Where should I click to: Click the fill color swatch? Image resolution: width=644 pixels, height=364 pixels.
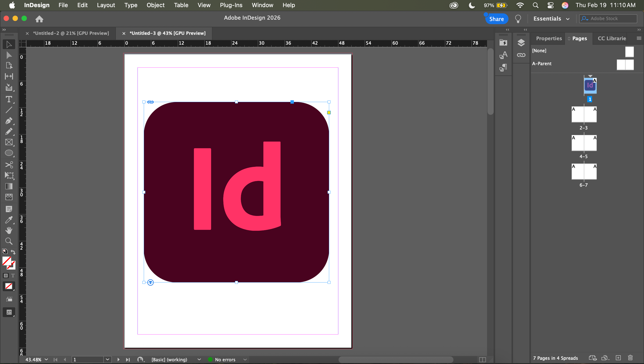pyautogui.click(x=7, y=261)
